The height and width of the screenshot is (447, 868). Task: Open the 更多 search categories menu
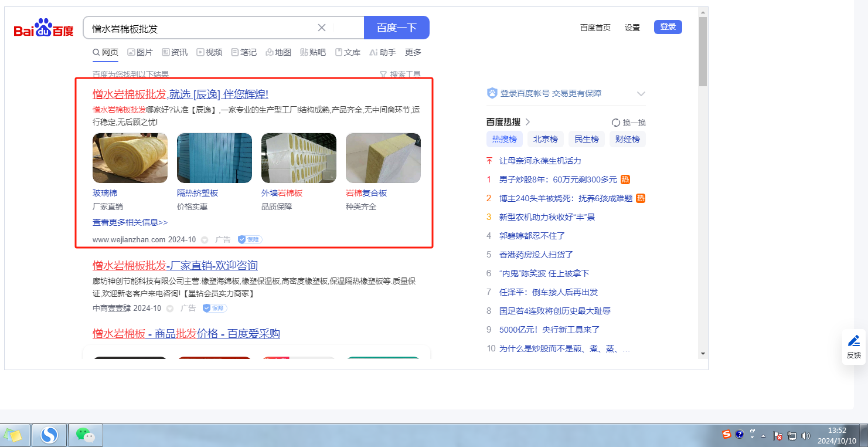click(x=413, y=52)
